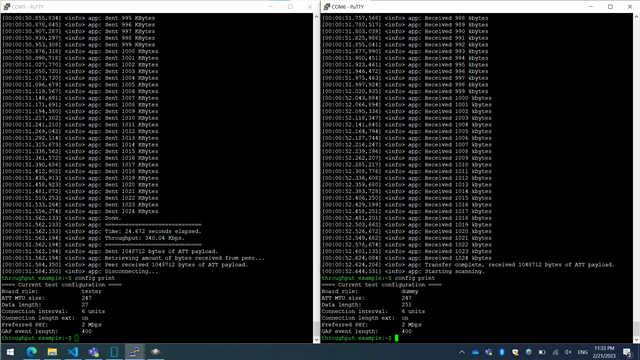Click the muted volume tray icon

568,352
